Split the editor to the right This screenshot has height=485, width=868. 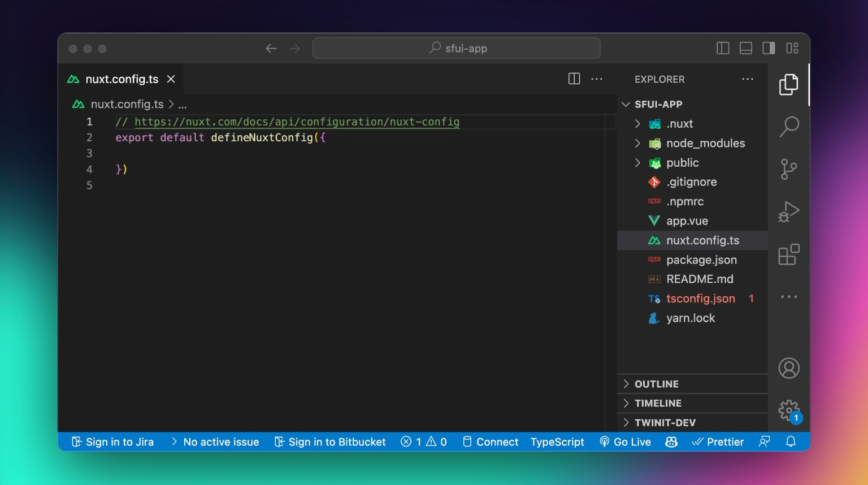pyautogui.click(x=574, y=79)
